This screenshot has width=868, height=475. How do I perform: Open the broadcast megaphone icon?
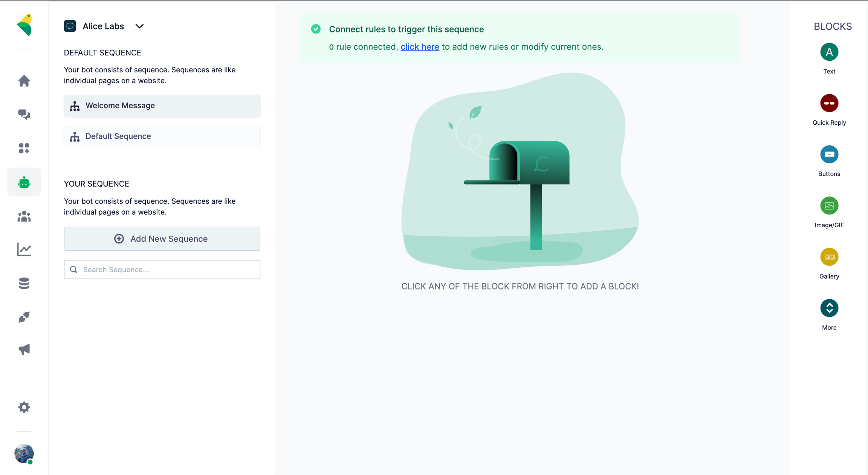click(24, 349)
